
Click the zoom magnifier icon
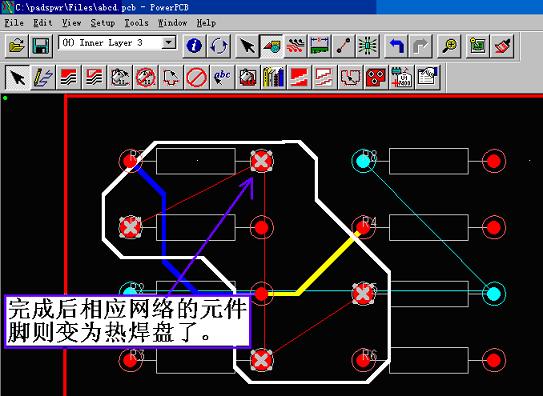(x=449, y=45)
